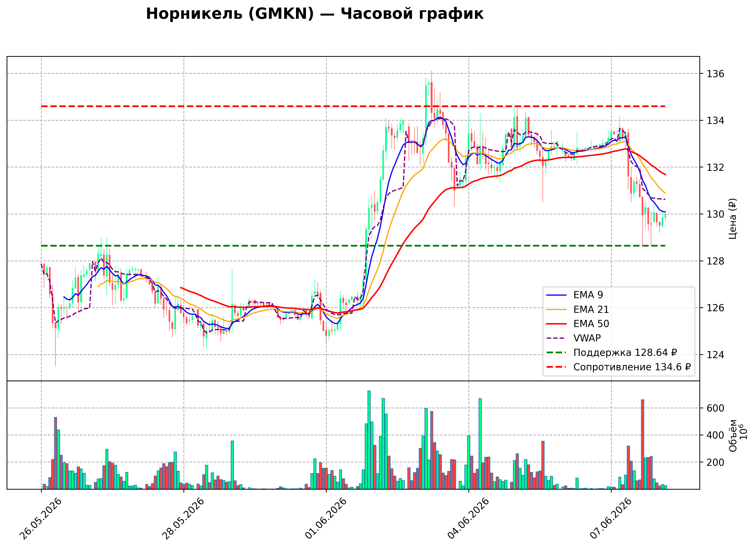This screenshot has height=548, width=756.
Task: Click the date label '01.06.2026'
Action: tap(326, 519)
